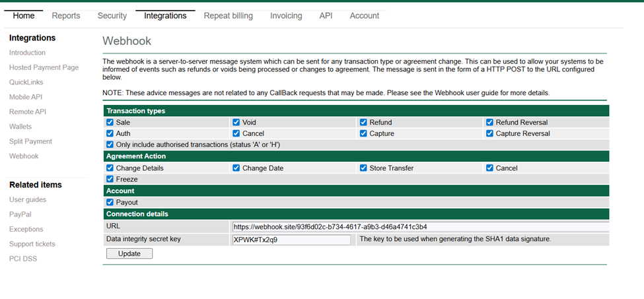
Task: Click the SHA1 data signature help text
Action: click(456, 239)
